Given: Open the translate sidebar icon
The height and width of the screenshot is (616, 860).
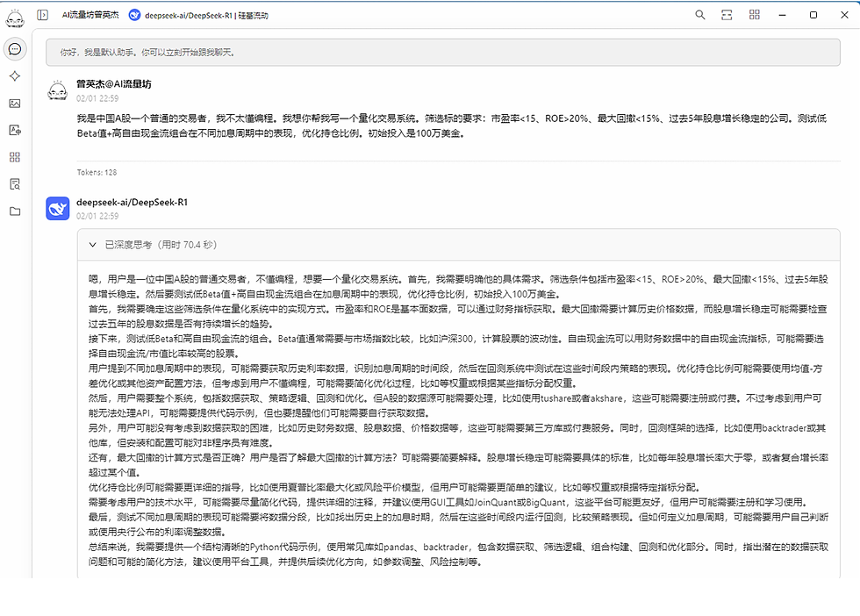Looking at the screenshot, I should tap(15, 130).
